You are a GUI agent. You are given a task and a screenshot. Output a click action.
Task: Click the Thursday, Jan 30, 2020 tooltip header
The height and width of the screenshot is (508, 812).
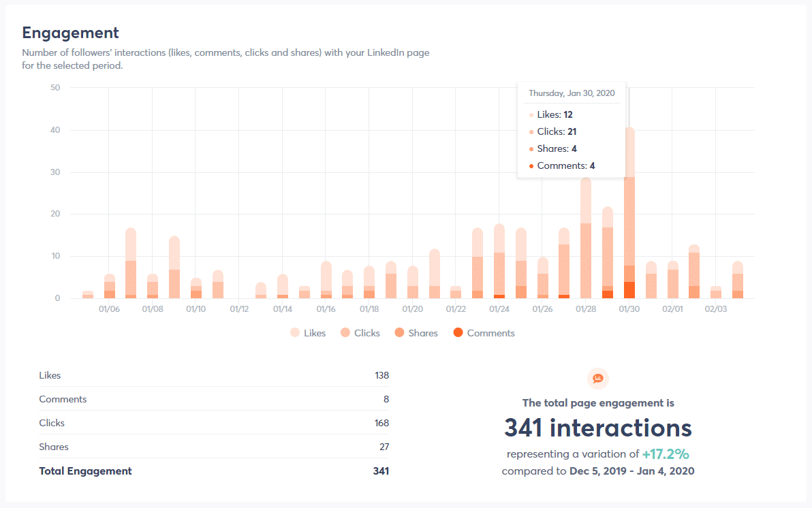pyautogui.click(x=572, y=93)
